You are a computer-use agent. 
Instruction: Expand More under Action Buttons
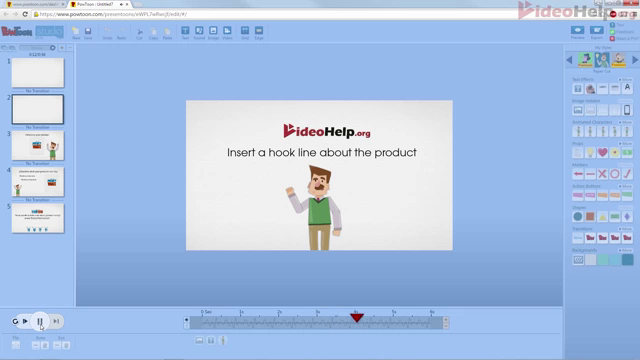point(625,186)
